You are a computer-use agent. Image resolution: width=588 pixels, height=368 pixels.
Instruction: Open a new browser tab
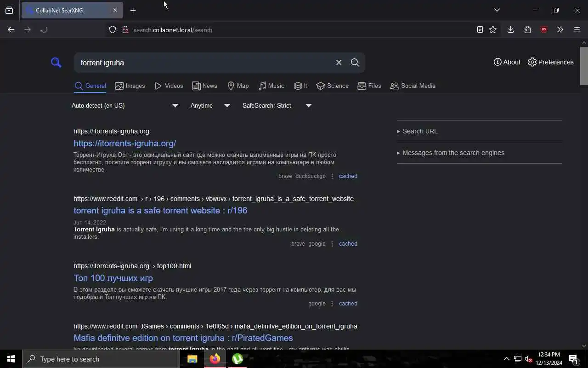[x=133, y=10]
